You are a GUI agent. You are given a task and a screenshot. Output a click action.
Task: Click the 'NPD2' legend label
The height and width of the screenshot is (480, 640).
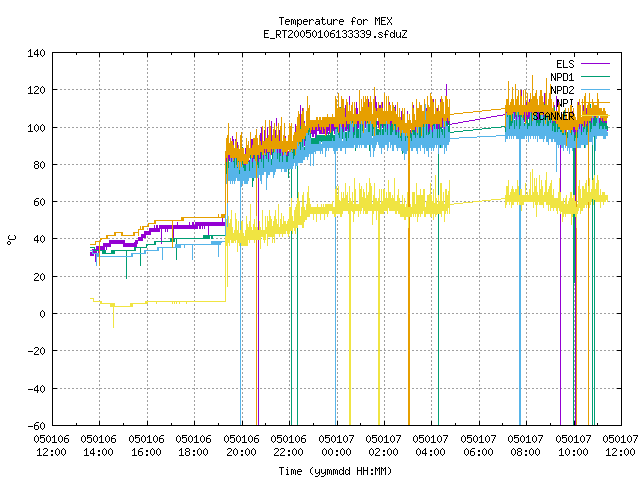tap(562, 90)
